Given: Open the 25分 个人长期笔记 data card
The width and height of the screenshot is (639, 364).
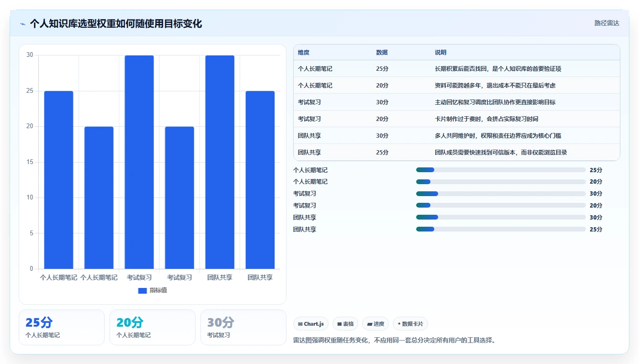Looking at the screenshot, I should (62, 327).
